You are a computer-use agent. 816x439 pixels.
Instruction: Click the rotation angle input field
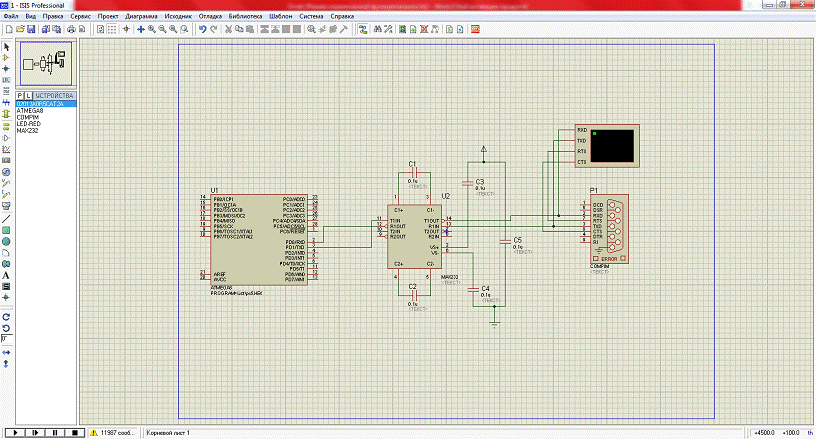pyautogui.click(x=6, y=339)
